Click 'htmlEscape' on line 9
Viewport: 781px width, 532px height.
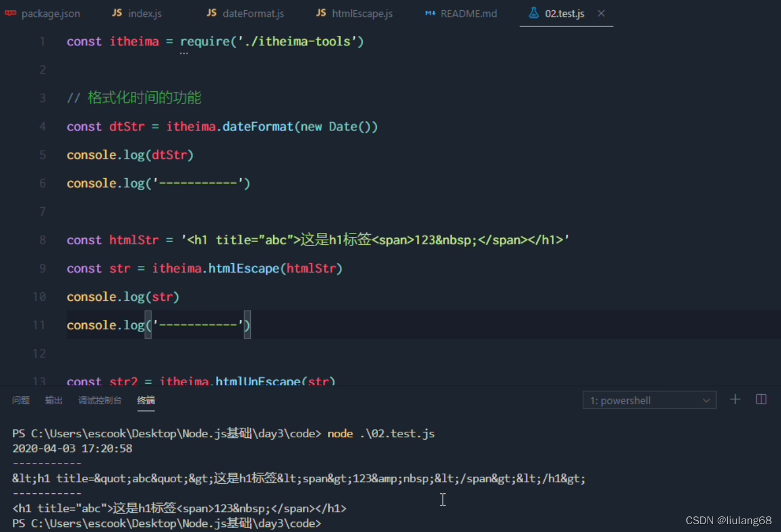coord(244,269)
